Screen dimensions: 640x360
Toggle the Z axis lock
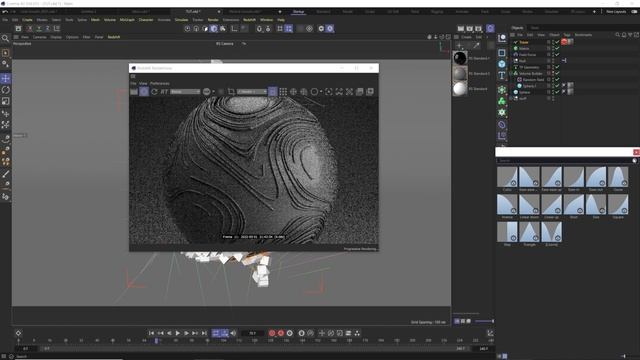[47, 29]
